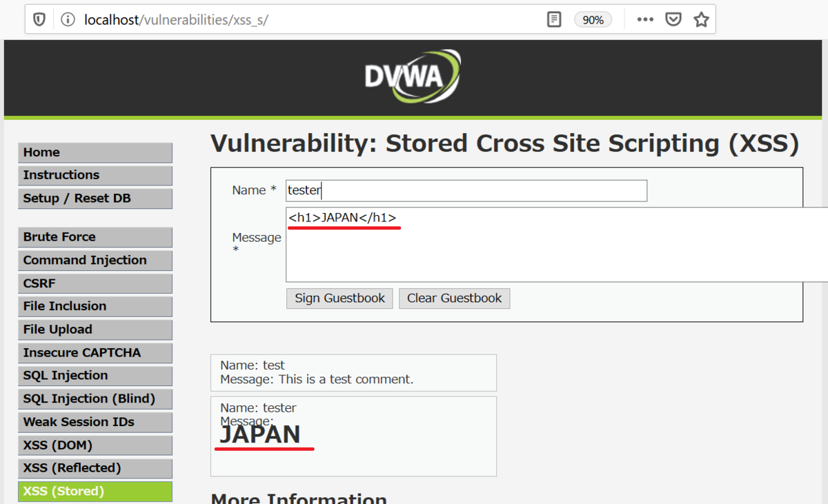Click the tracking protection shield icon
The image size is (828, 504).
[x=40, y=20]
